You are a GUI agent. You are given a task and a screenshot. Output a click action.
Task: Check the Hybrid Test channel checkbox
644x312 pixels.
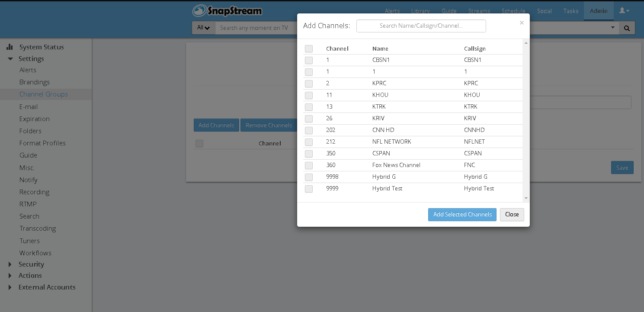coord(309,189)
